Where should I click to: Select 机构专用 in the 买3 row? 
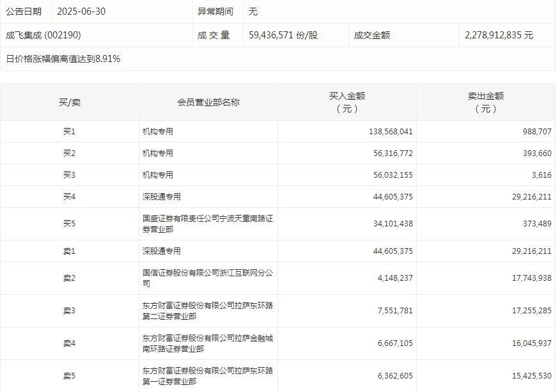pyautogui.click(x=158, y=175)
